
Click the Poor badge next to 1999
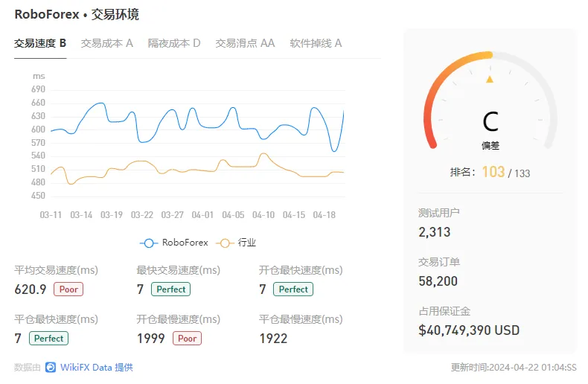click(x=187, y=339)
